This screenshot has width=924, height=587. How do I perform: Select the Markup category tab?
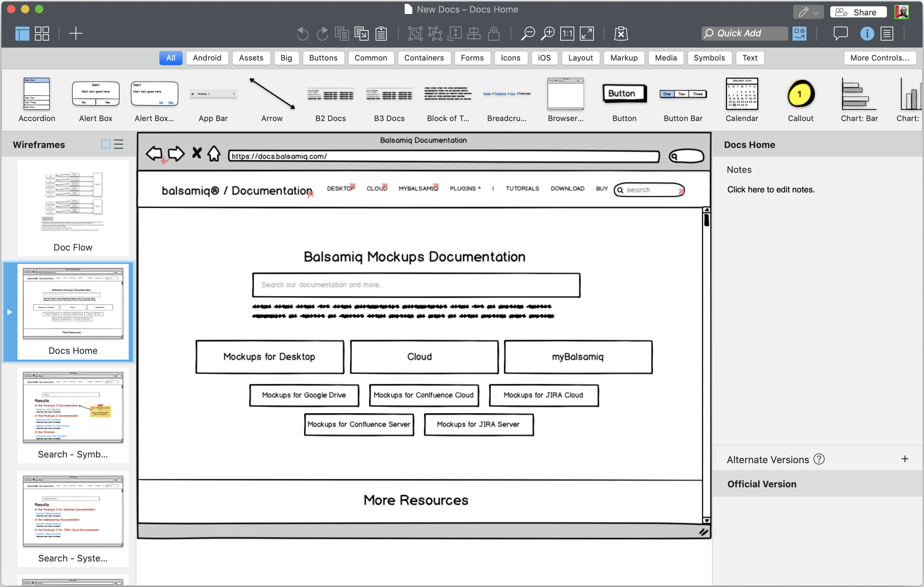click(x=624, y=58)
